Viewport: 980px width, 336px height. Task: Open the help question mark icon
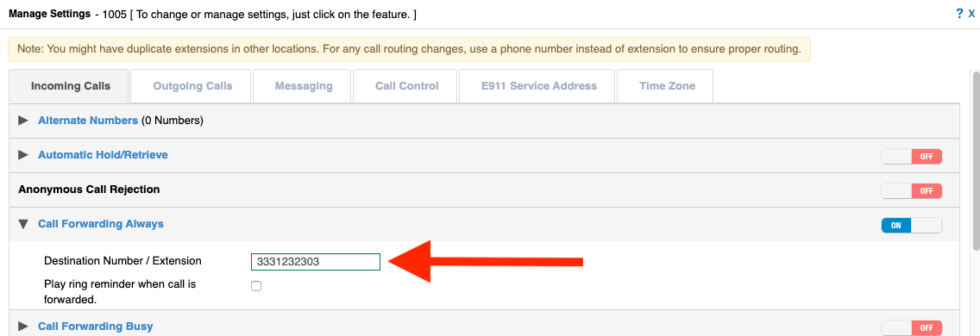click(x=959, y=13)
